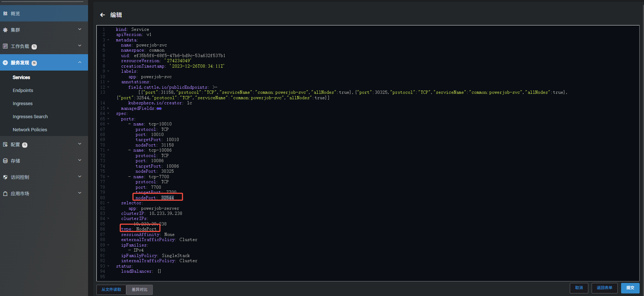The width and height of the screenshot is (644, 296).
Task: Expand the 存储 menu chevron
Action: coord(80,160)
